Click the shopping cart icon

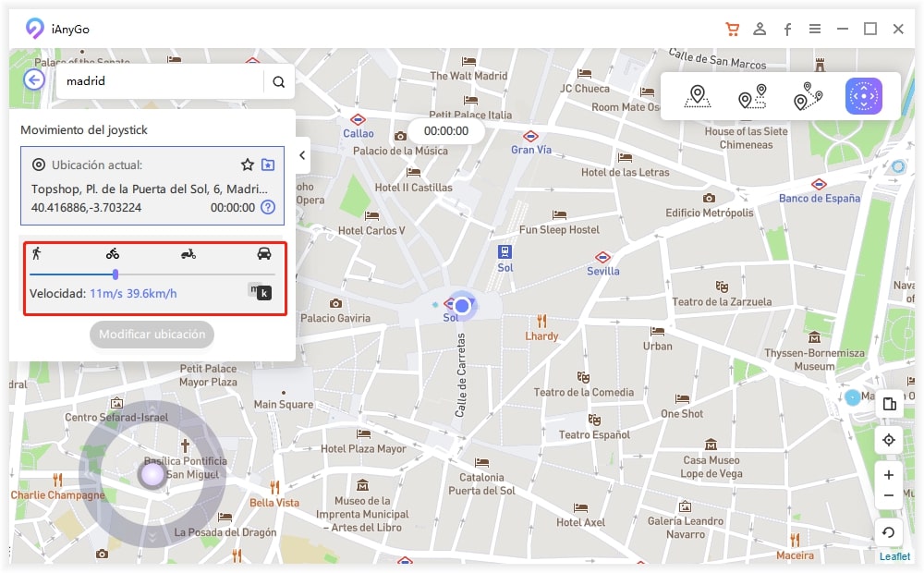(733, 29)
